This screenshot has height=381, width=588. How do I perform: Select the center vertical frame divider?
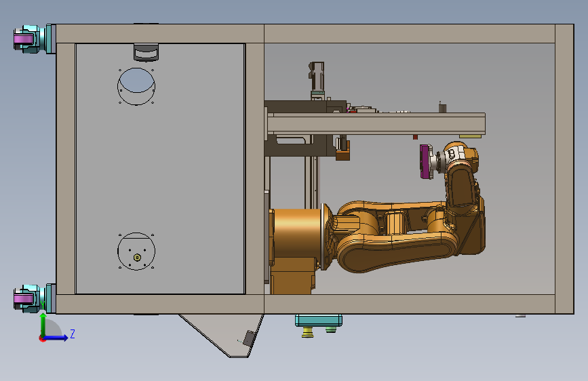[x=255, y=169]
